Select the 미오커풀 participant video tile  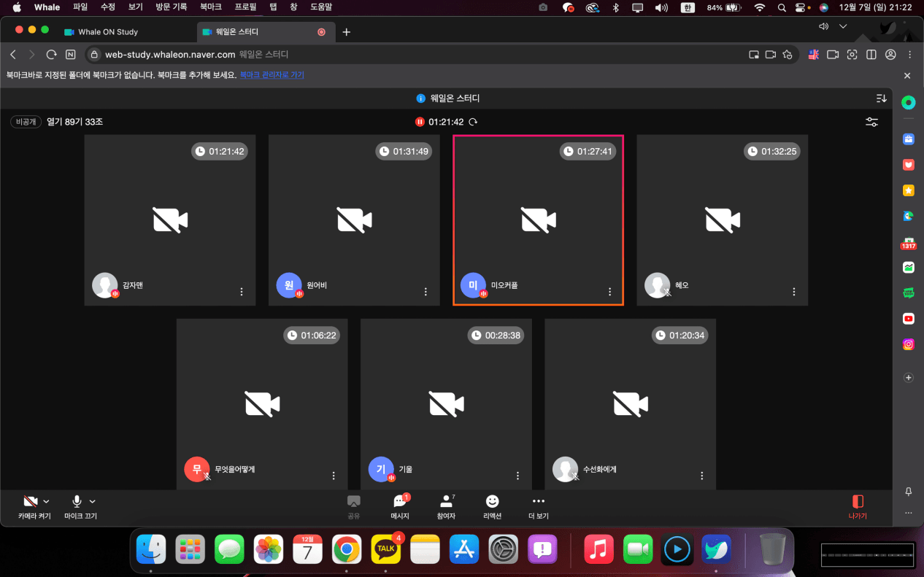click(538, 220)
